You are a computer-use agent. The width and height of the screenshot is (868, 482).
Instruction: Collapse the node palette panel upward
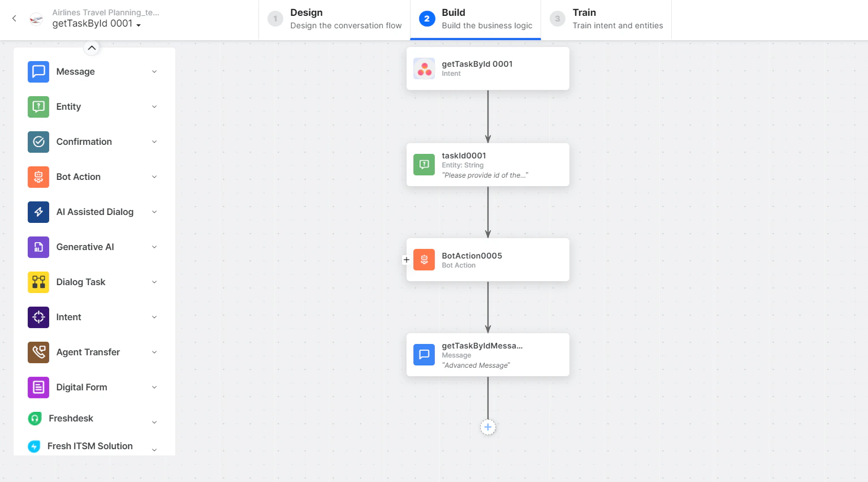[x=92, y=48]
